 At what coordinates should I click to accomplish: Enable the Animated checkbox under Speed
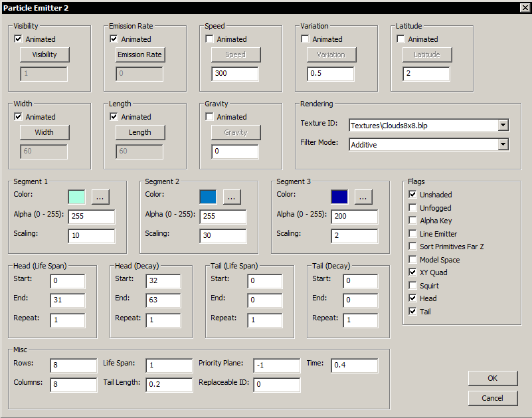point(209,39)
